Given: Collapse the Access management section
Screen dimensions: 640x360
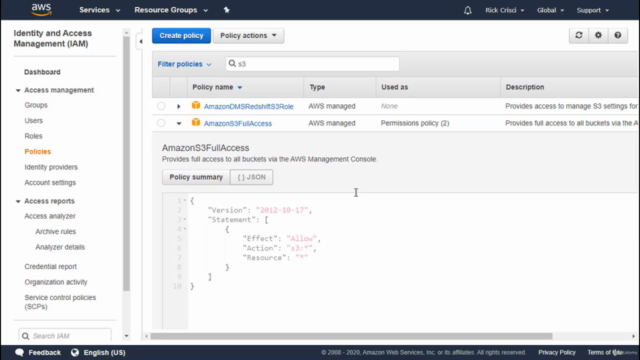Looking at the screenshot, I should pos(18,90).
